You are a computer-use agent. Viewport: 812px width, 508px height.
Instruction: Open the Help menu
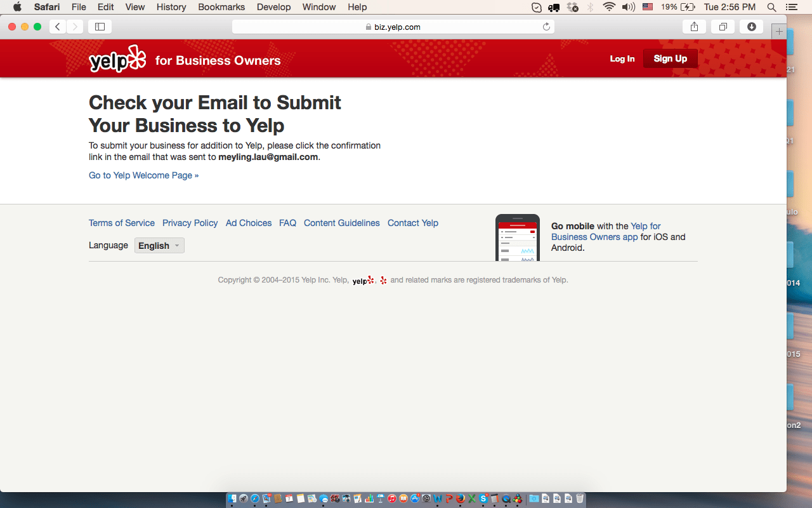pos(357,7)
